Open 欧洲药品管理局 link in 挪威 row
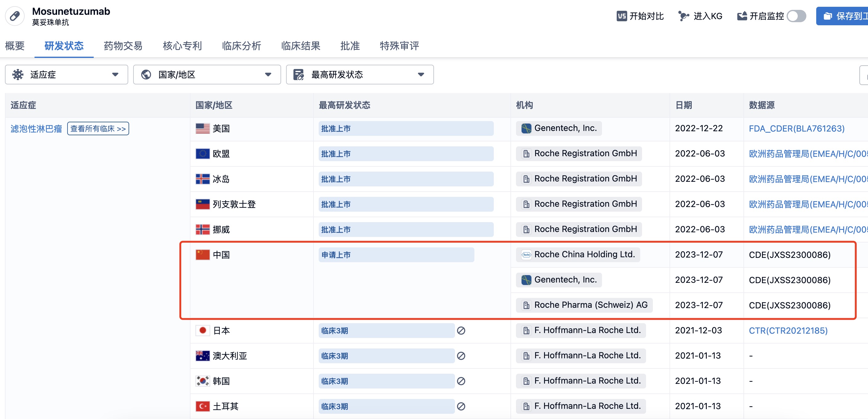Viewport: 868px width, 419px height. tap(808, 230)
